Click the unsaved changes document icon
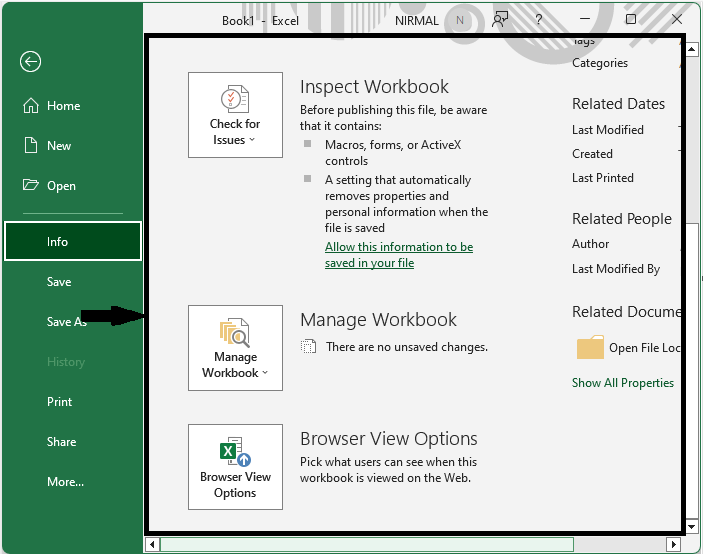 point(308,346)
